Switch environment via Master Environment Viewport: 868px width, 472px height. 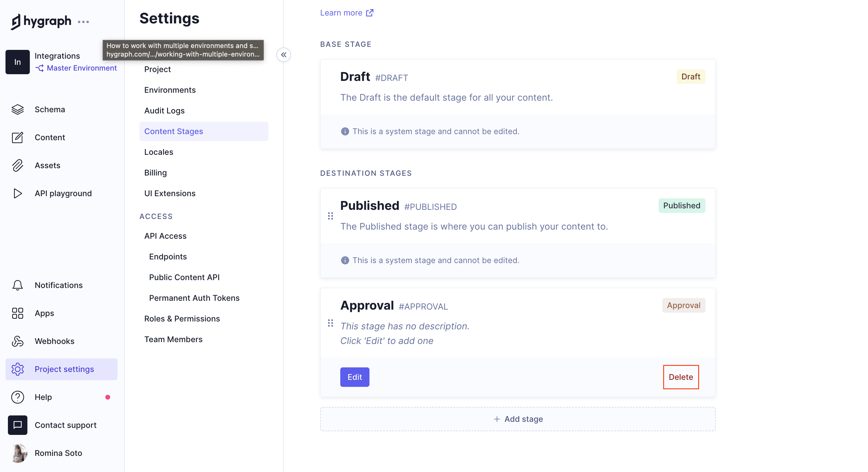point(81,68)
